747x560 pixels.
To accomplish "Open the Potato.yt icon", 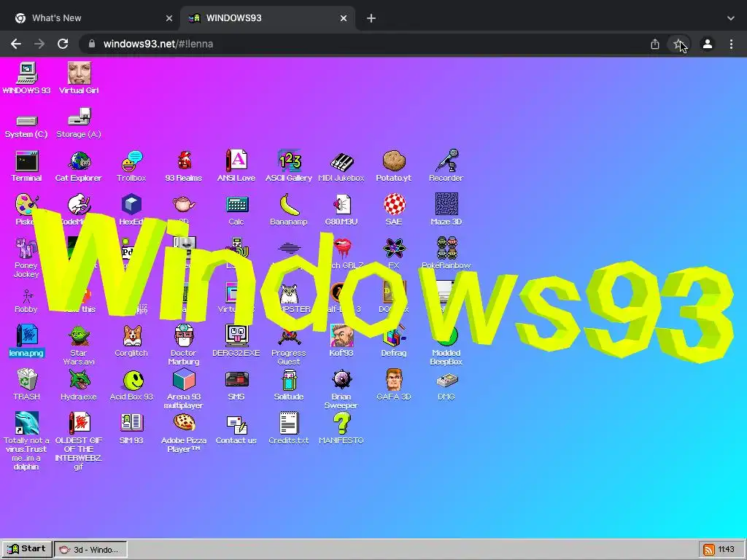I will point(393,167).
